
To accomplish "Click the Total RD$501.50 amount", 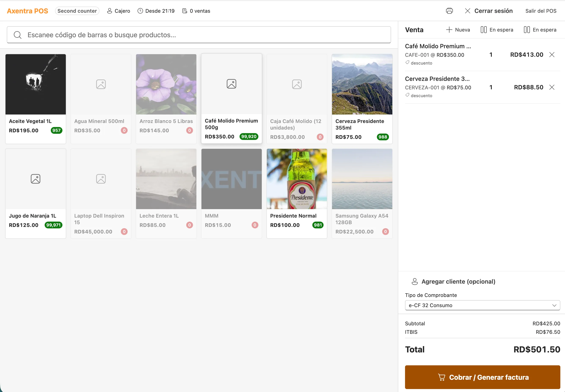I will pyautogui.click(x=537, y=349).
